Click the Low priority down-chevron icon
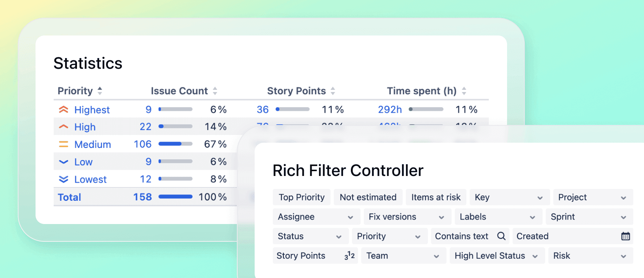 [x=64, y=162]
